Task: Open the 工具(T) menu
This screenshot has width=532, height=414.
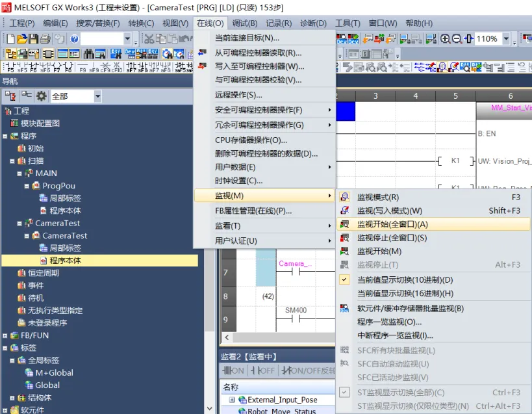Action: (x=348, y=23)
